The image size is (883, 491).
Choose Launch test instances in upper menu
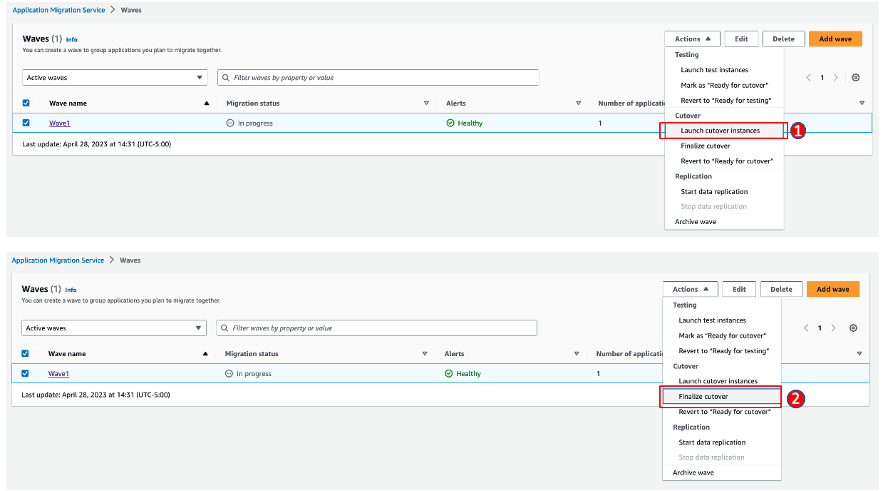click(x=714, y=70)
